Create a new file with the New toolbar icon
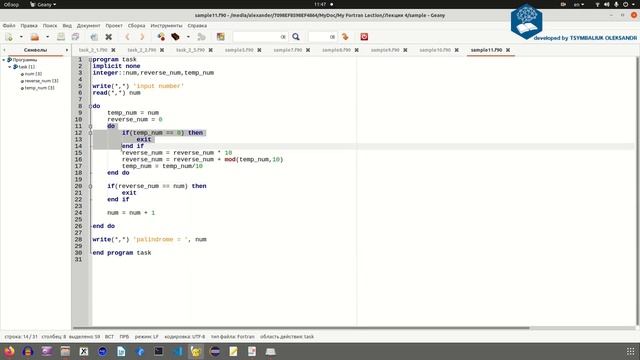This screenshot has width=640, height=360. [9, 37]
